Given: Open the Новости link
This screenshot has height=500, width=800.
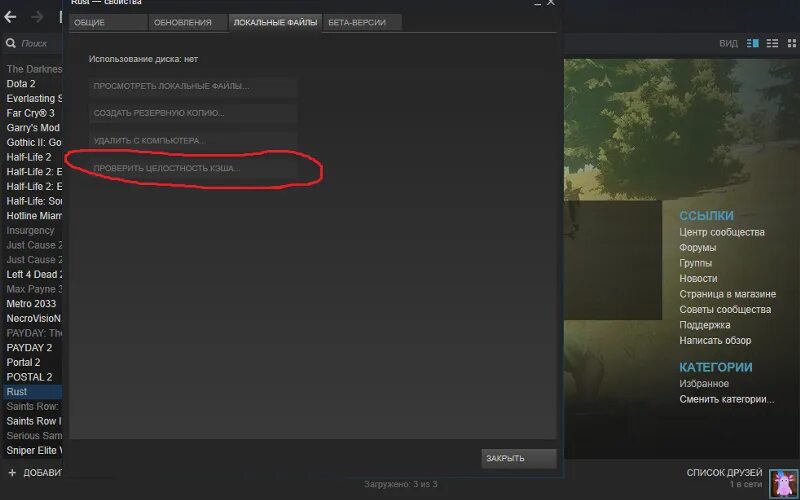Looking at the screenshot, I should coord(698,279).
